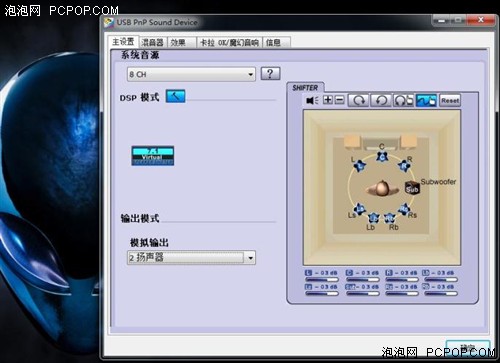Screen dimensions: 500x363
Task: Open the 2 扬声器 combo box field
Action: click(x=191, y=258)
